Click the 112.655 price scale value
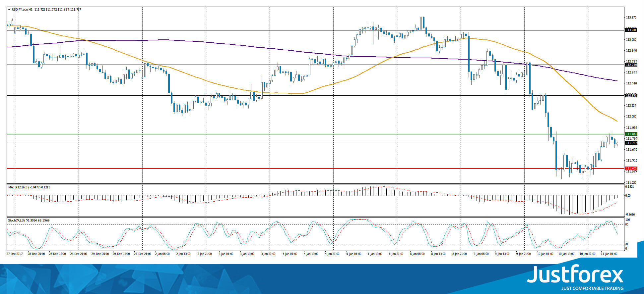The image size is (644, 294). 631,73
